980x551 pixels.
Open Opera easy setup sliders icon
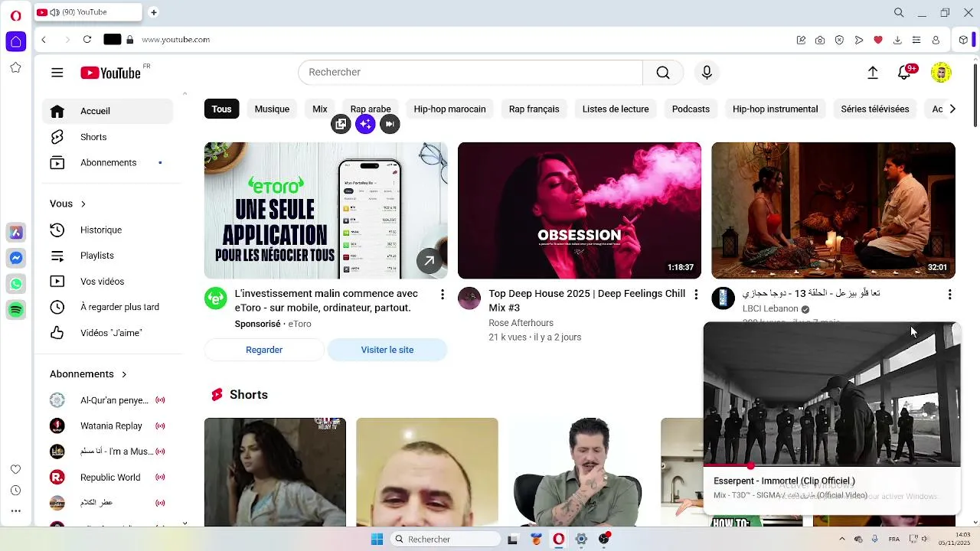point(916,40)
